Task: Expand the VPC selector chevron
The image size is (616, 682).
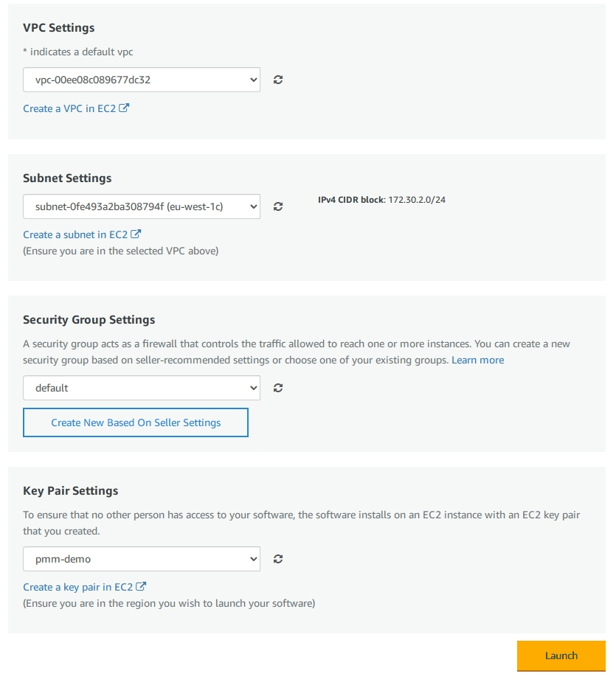Action: coord(254,80)
